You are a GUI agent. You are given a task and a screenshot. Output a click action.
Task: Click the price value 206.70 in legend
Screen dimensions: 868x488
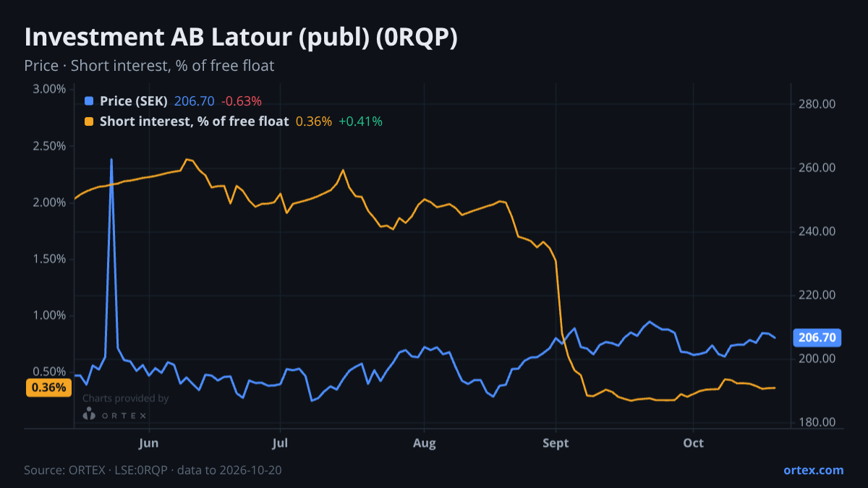195,101
